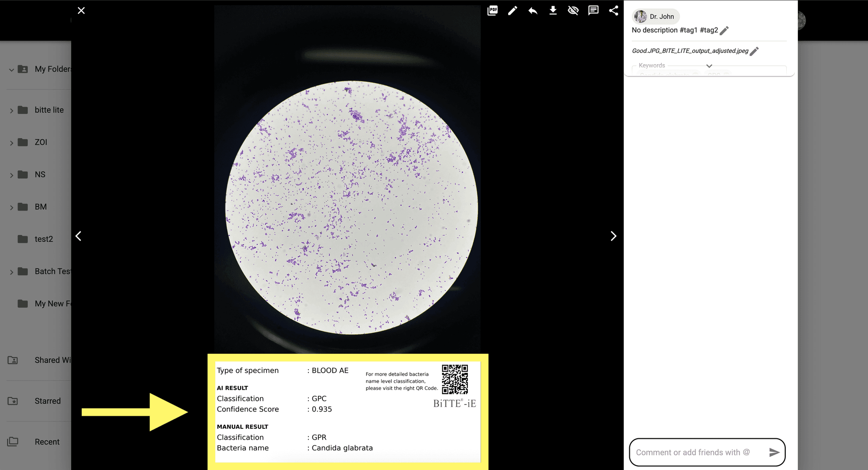Export image as PDF icon
868x470 pixels.
[492, 10]
